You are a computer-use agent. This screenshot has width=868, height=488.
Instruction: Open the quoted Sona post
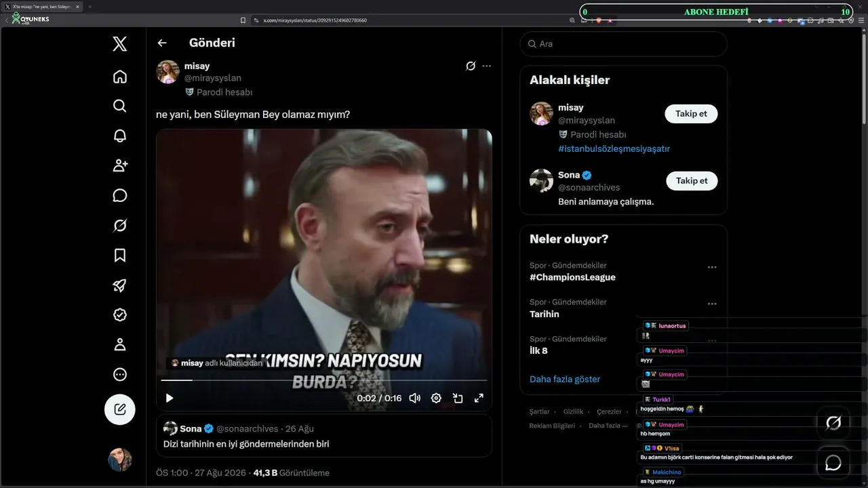coord(324,436)
